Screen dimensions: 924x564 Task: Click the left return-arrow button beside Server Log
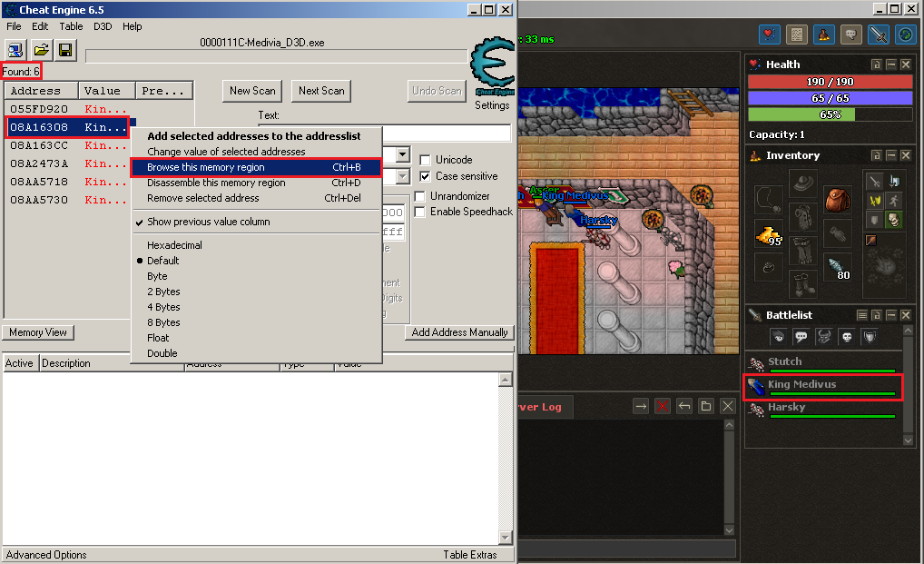pos(684,406)
